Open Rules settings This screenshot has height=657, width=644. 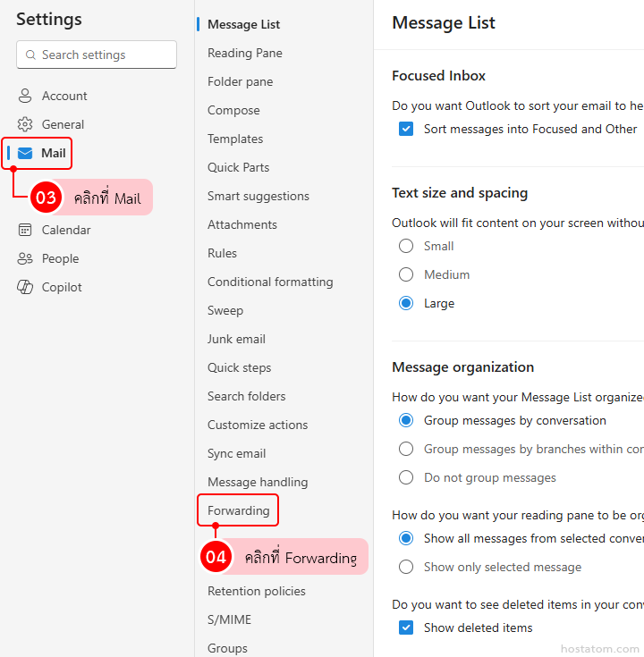[222, 253]
